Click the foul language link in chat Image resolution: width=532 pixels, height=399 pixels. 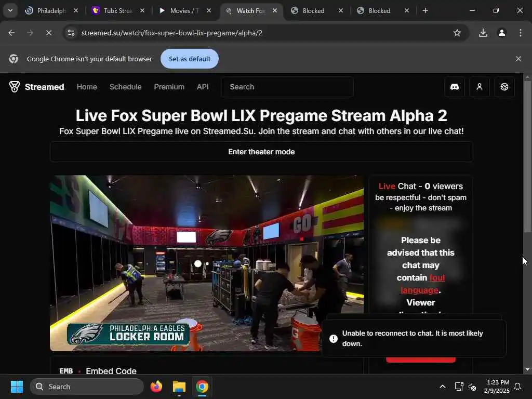click(x=423, y=284)
